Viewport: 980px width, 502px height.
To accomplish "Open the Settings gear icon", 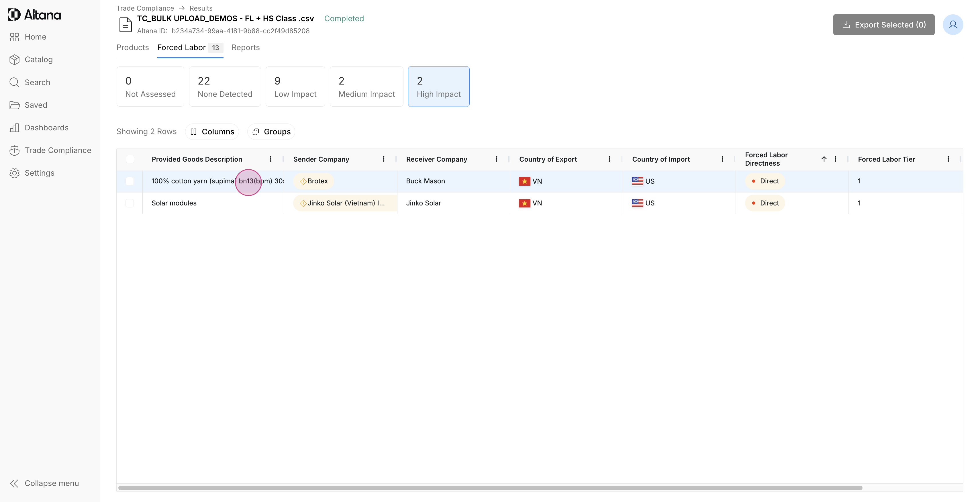I will pos(14,173).
